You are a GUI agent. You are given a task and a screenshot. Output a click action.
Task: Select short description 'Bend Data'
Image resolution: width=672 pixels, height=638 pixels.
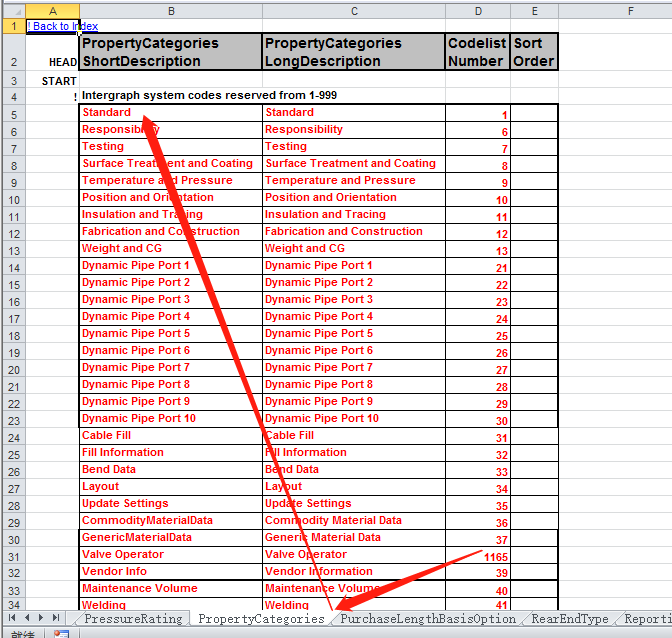coord(171,470)
